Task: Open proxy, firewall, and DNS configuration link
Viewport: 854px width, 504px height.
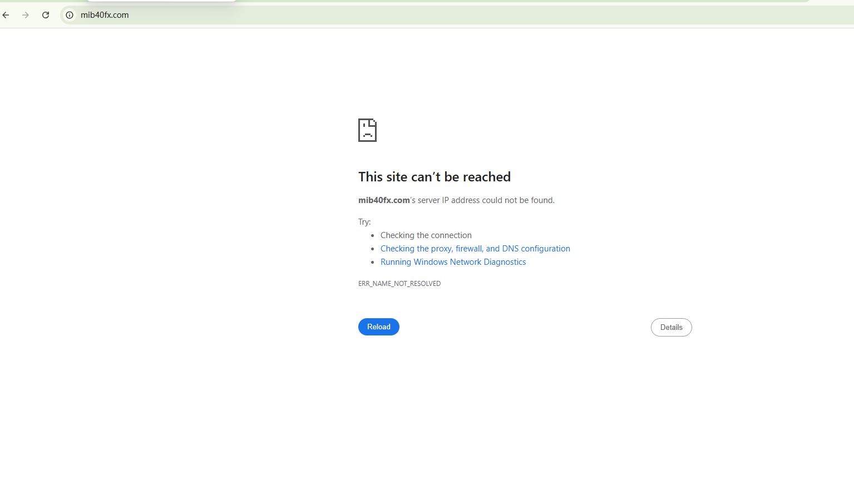Action: coord(475,249)
